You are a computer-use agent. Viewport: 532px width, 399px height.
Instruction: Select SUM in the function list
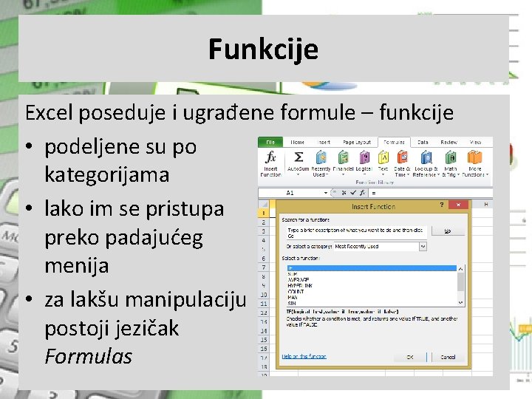[372, 274]
